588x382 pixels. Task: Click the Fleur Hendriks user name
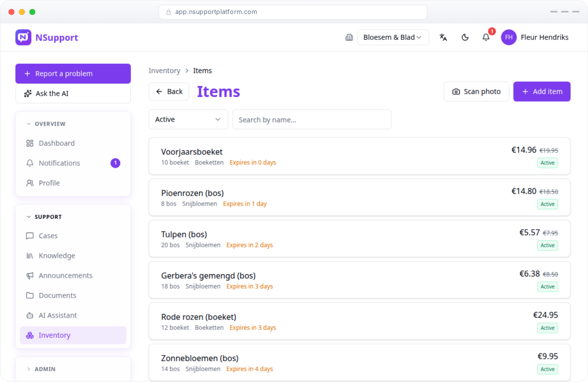click(544, 37)
